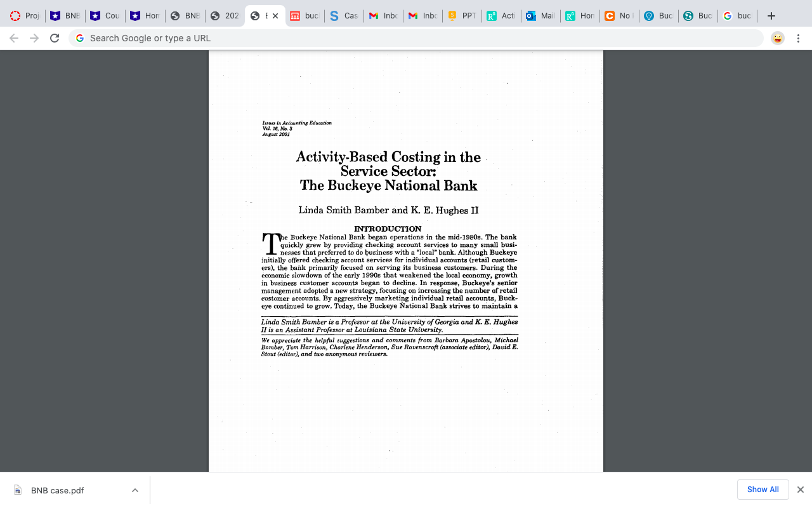The height and width of the screenshot is (508, 812).
Task: Switch to the Proj tab
Action: tap(24, 16)
